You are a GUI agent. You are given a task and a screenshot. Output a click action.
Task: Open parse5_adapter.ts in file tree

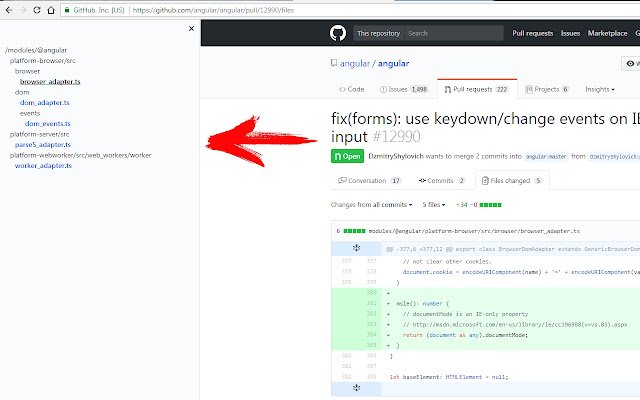43,145
